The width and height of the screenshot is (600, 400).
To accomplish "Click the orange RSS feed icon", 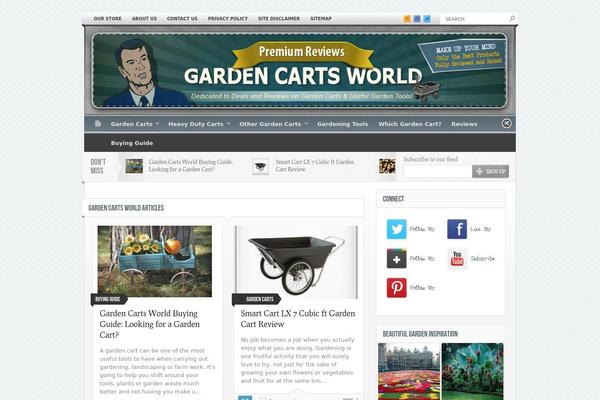I will (407, 19).
